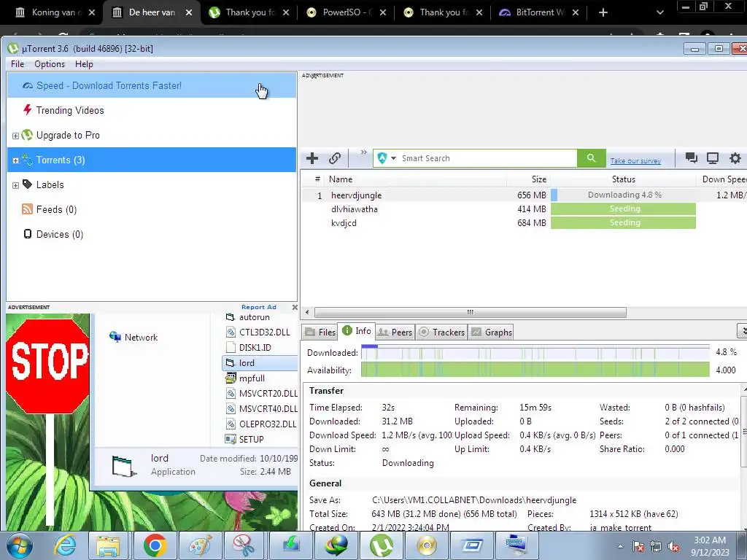
Task: Open Trending Videos sidebar item
Action: pos(152,111)
